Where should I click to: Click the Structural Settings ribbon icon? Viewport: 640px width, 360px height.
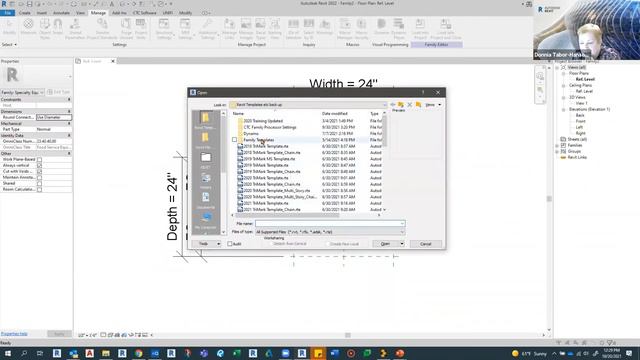[x=164, y=29]
